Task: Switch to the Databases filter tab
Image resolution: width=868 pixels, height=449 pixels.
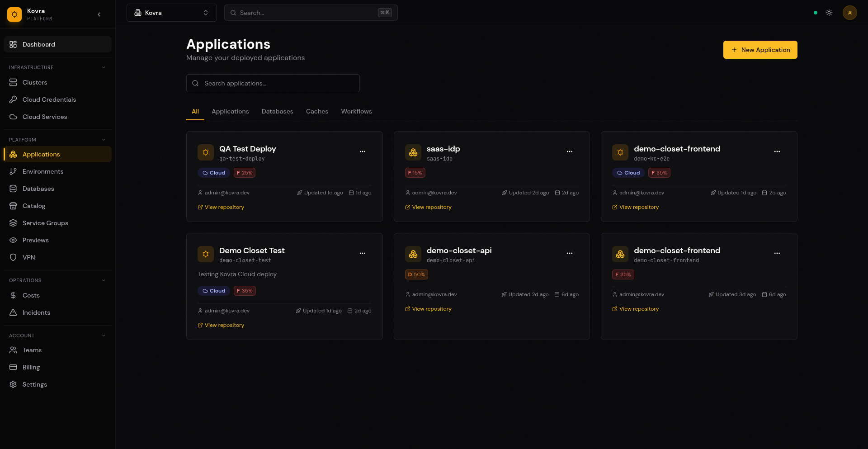Action: tap(278, 111)
